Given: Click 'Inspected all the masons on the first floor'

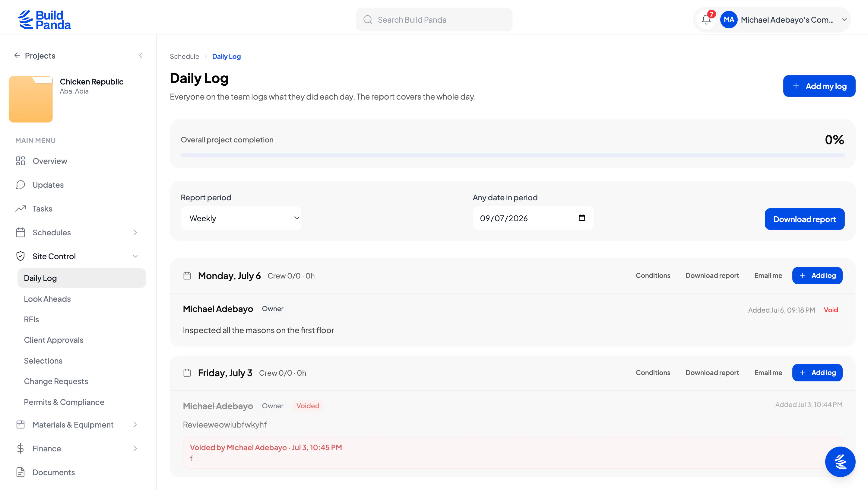Looking at the screenshot, I should [258, 330].
